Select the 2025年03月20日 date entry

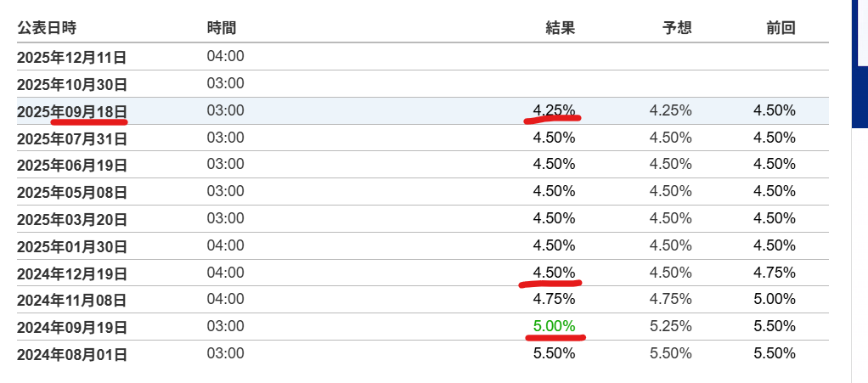[x=72, y=220]
